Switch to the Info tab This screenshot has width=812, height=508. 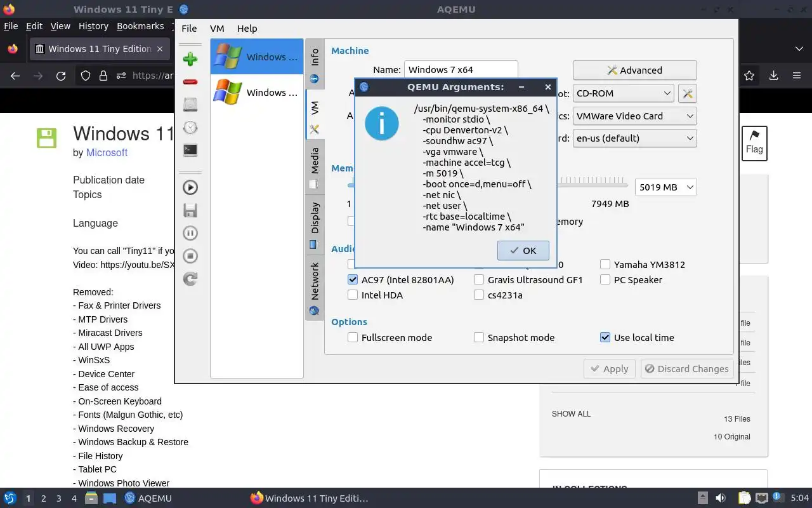(x=315, y=65)
